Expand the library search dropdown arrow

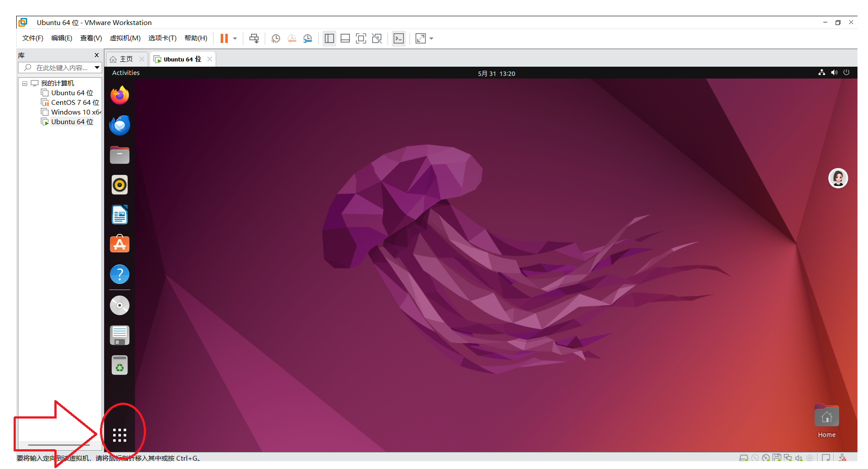pos(97,68)
